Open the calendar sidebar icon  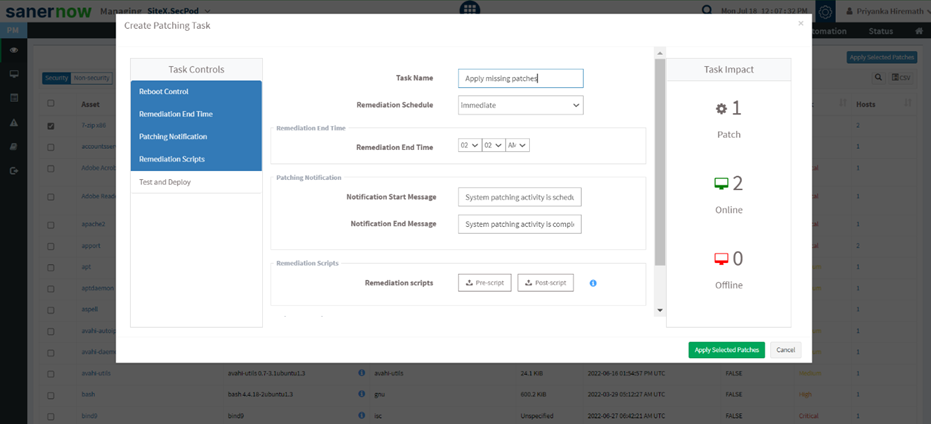(x=14, y=98)
